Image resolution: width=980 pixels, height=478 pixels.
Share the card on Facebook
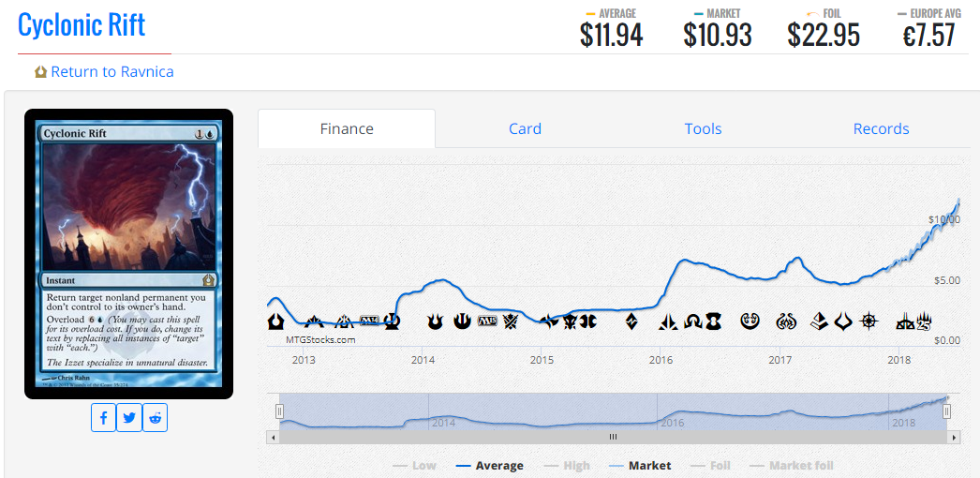104,417
